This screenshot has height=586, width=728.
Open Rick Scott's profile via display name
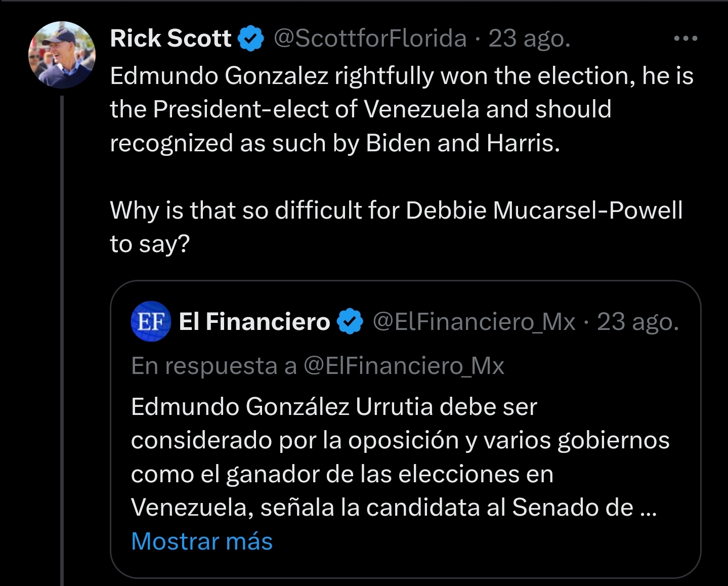pos(170,38)
